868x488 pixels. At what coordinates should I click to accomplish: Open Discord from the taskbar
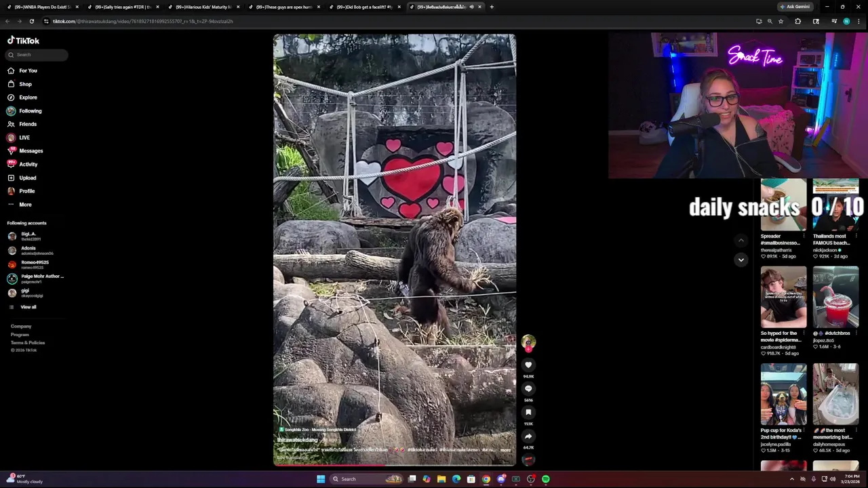pos(501,479)
